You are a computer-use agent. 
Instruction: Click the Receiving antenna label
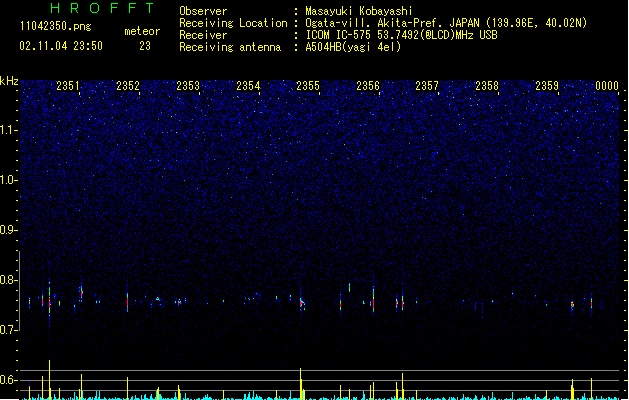tap(230, 47)
